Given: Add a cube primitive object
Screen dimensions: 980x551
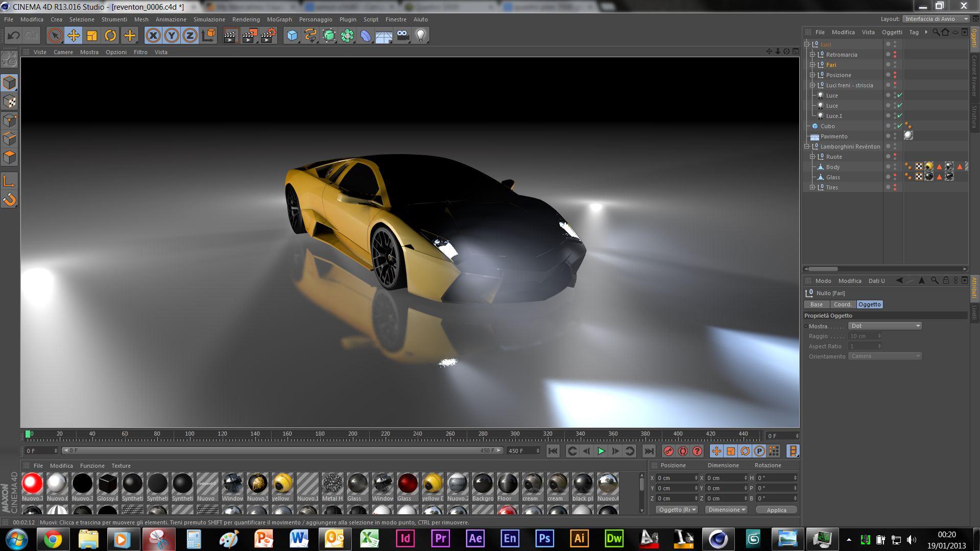Looking at the screenshot, I should (292, 35).
